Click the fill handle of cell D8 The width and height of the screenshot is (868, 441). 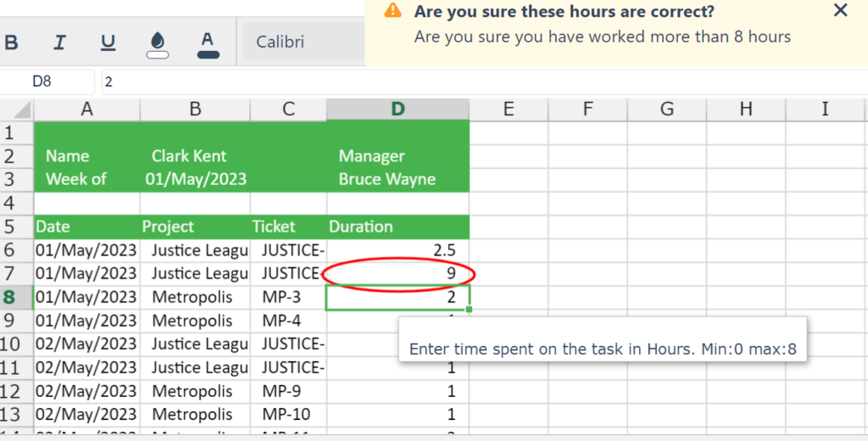click(469, 310)
